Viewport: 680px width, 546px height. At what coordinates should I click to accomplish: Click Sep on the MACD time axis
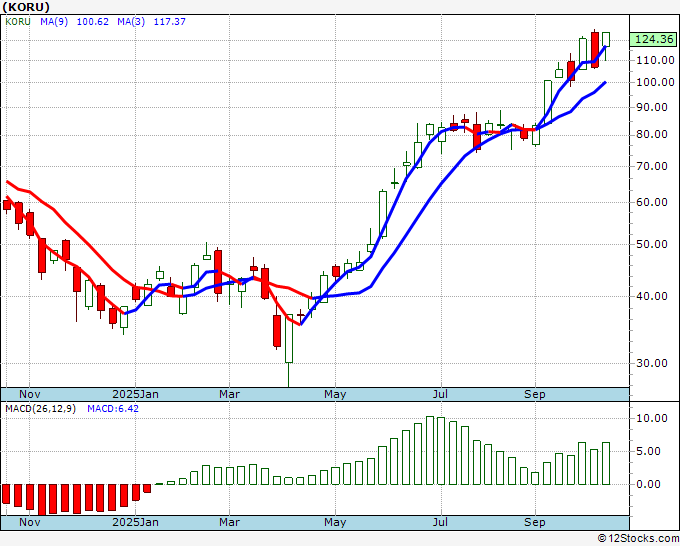[x=535, y=522]
